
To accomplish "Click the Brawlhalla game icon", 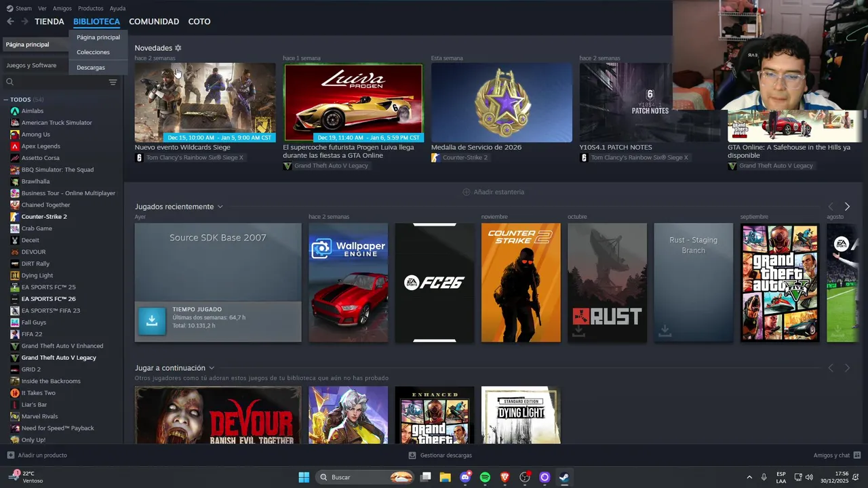I will pos(15,182).
